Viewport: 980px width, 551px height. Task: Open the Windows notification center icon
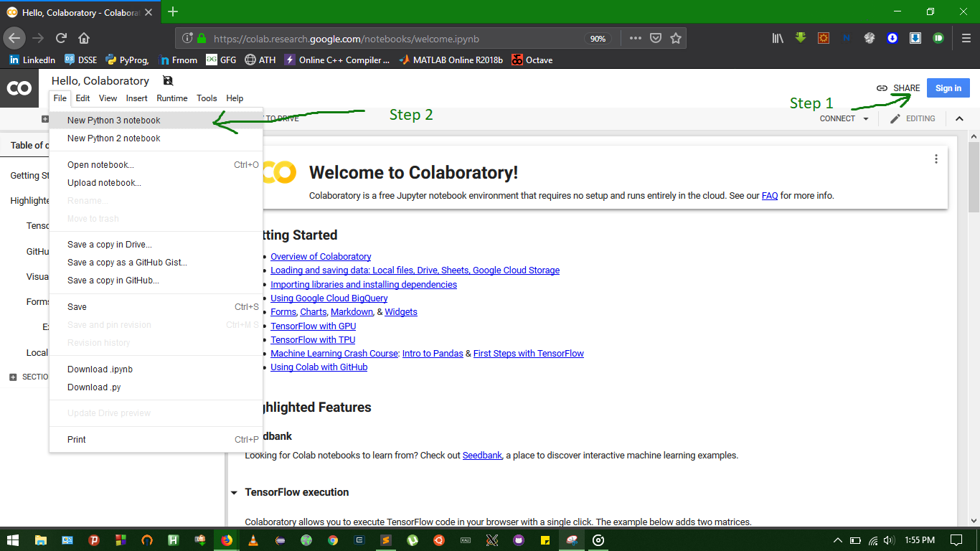click(956, 540)
